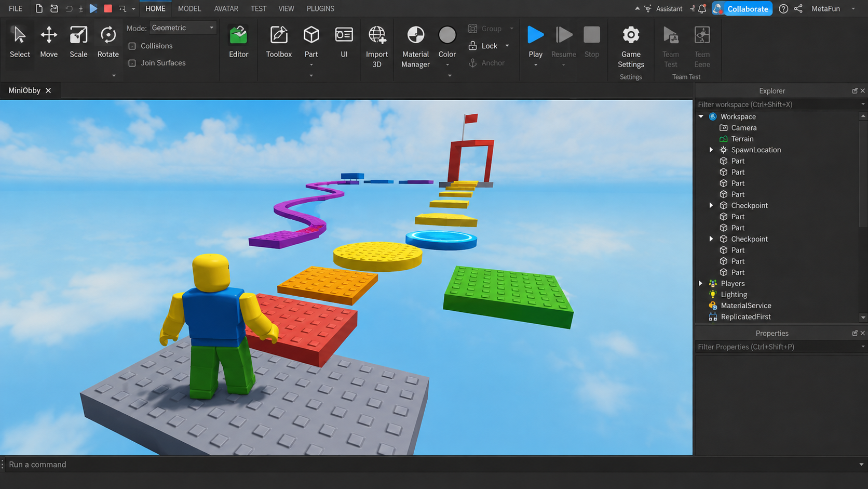Enable the Collisions checkbox
Screen dimensions: 868x489
[132, 46]
